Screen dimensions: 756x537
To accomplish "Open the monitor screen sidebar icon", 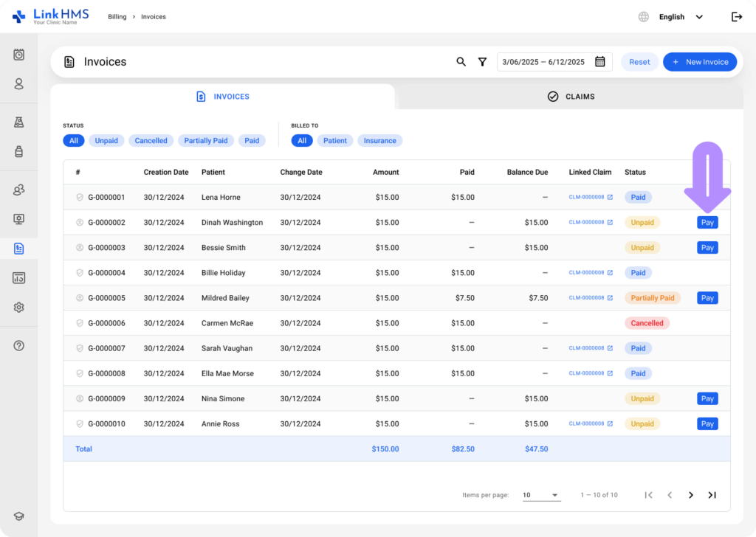I will [x=18, y=219].
